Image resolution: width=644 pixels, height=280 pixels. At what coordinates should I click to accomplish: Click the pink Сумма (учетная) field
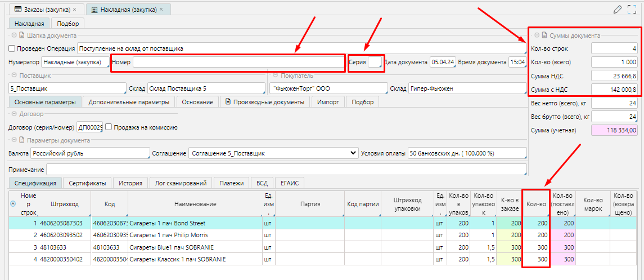click(x=614, y=130)
